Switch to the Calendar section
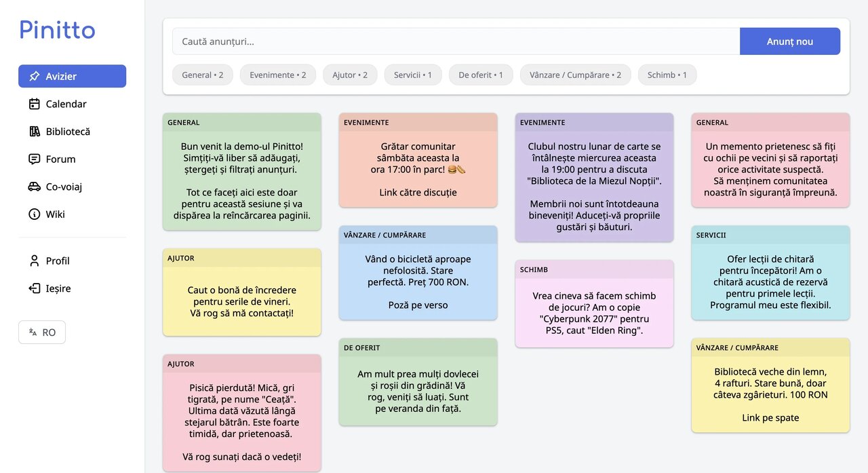The image size is (868, 473). (x=66, y=104)
